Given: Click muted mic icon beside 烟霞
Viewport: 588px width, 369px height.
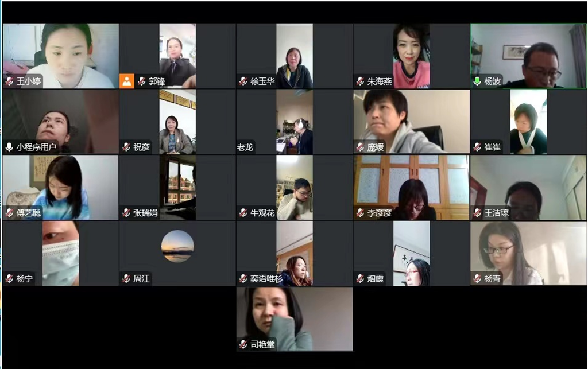Looking at the screenshot, I should click(361, 279).
